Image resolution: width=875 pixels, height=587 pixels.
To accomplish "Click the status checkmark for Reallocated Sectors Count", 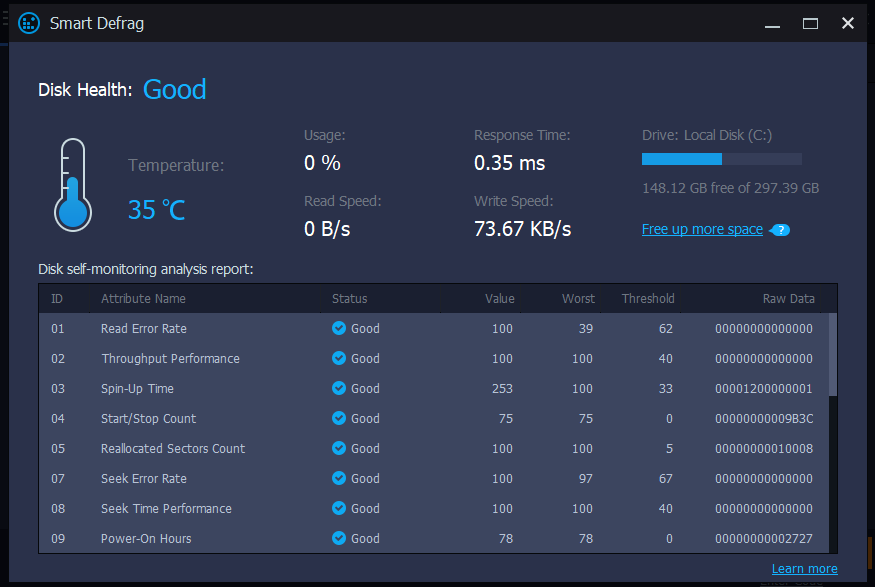I will click(339, 448).
